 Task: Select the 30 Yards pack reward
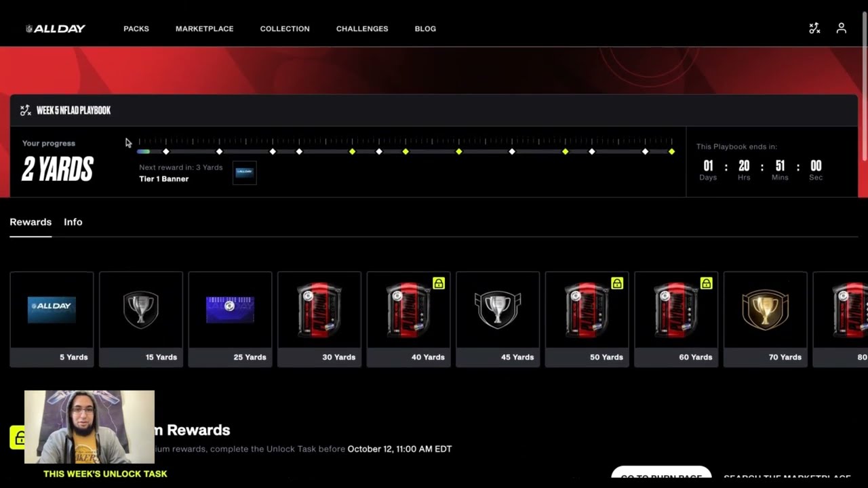(x=319, y=319)
